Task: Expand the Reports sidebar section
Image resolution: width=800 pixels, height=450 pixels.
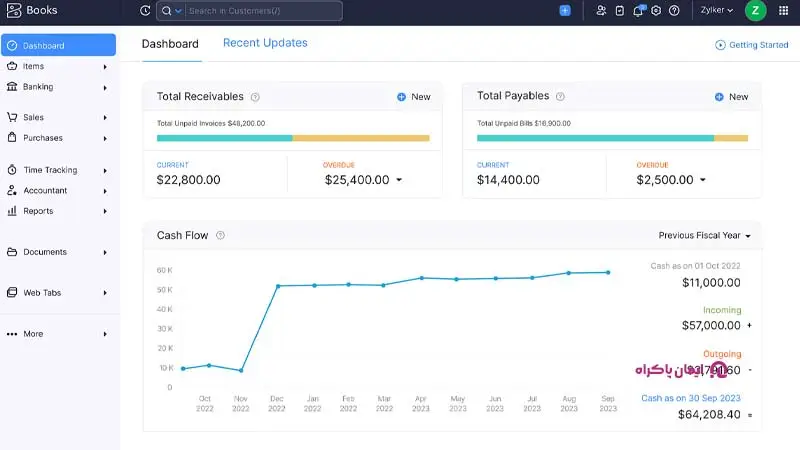Action: [57, 211]
